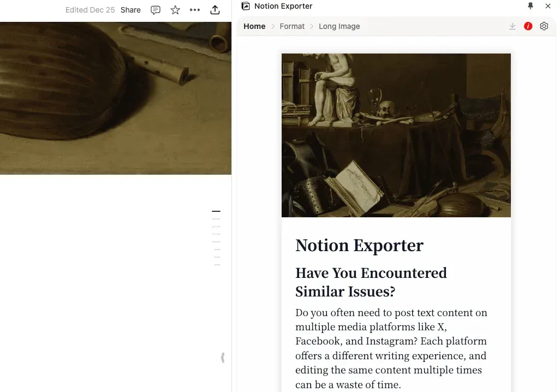Image resolution: width=560 pixels, height=392 pixels.
Task: Select the Long Image breadcrumb item
Action: click(x=339, y=26)
